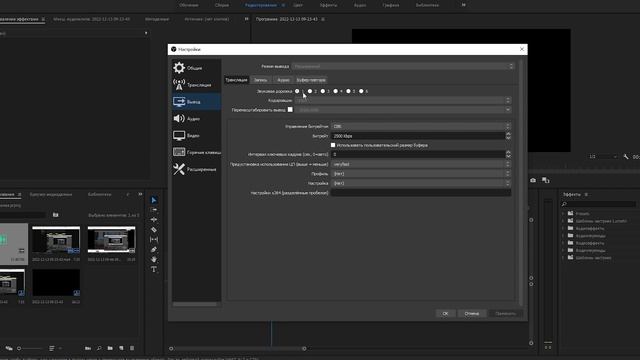640x360 pixels.
Task: Click the settings dialog vertical scrollbar
Action: [520, 182]
